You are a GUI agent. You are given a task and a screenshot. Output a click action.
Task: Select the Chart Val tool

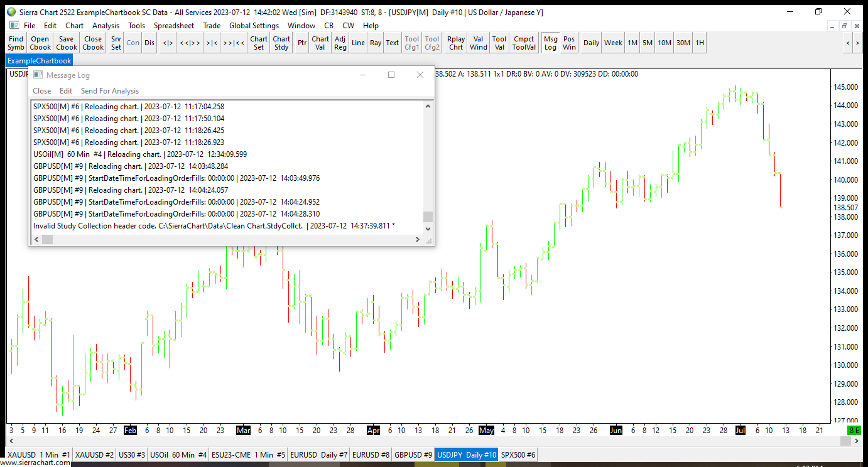(320, 43)
